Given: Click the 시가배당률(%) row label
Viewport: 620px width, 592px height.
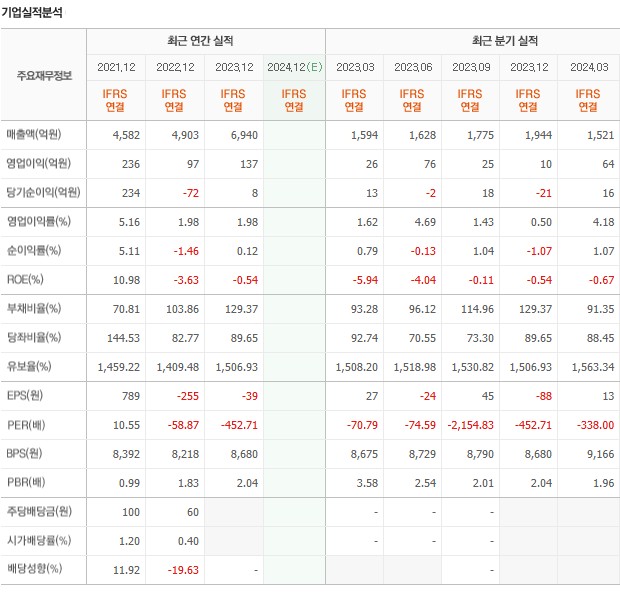Looking at the screenshot, I should (39, 541).
